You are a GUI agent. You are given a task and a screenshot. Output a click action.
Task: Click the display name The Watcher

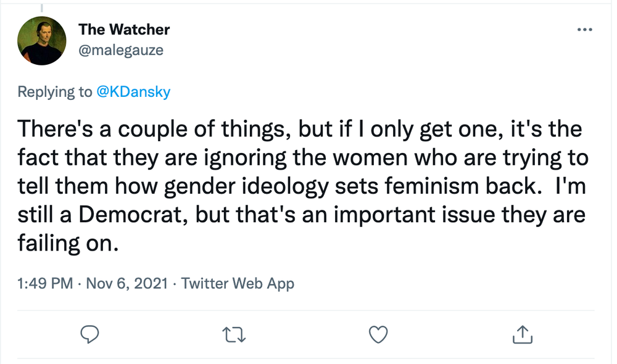coord(124,30)
